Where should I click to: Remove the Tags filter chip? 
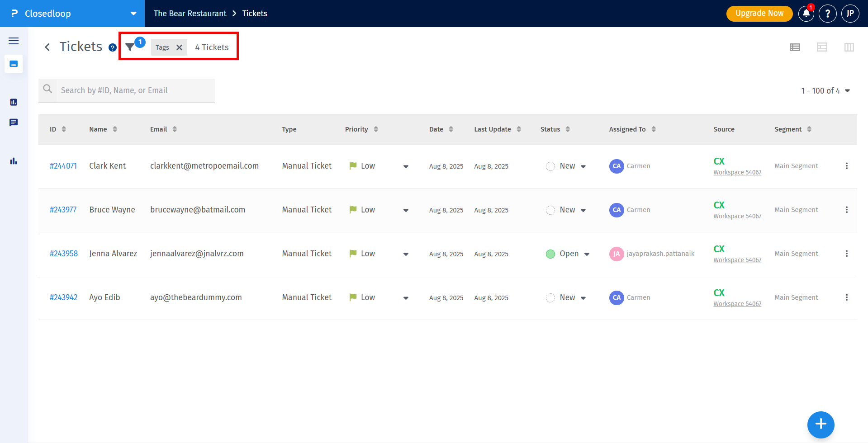[179, 47]
